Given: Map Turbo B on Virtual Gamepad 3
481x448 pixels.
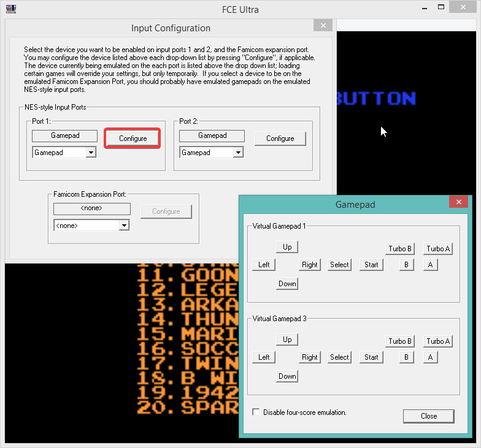Looking at the screenshot, I should (x=400, y=341).
